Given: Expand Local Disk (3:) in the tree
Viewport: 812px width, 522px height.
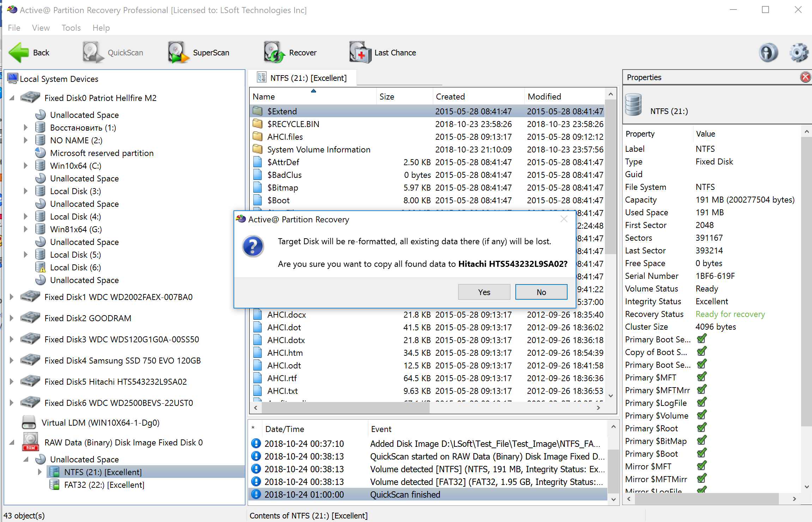Looking at the screenshot, I should pyautogui.click(x=25, y=191).
